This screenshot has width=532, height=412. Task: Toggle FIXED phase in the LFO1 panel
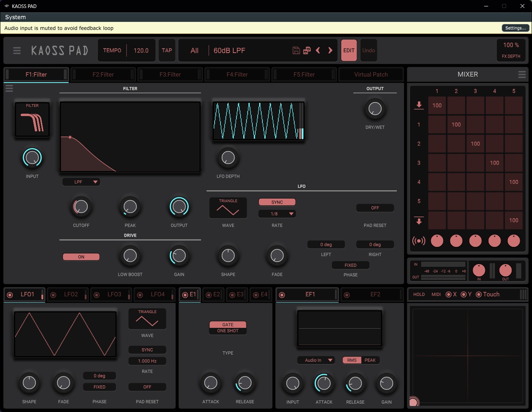tap(100, 387)
